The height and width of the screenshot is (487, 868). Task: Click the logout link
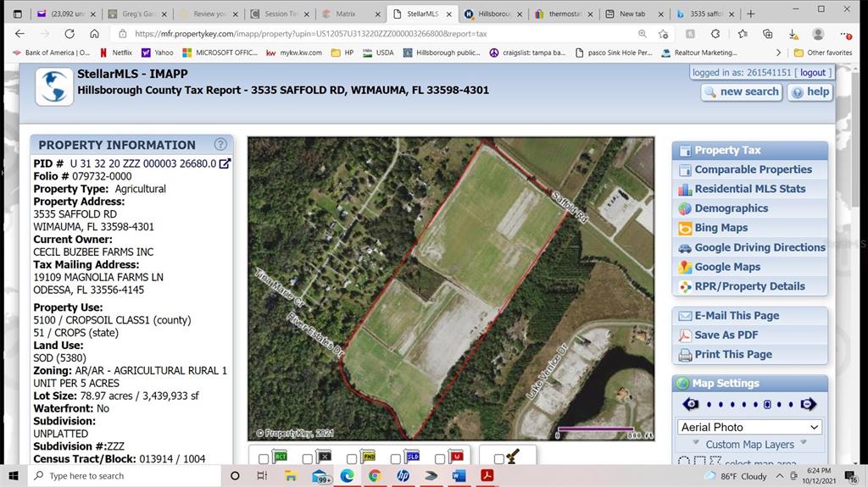point(812,73)
